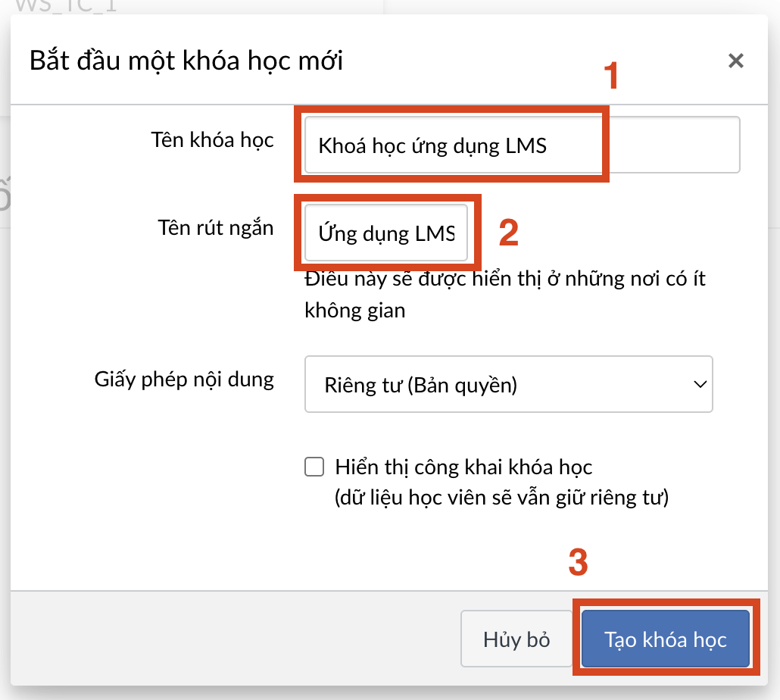The image size is (780, 700).
Task: Click the red annotation number 3
Action: pos(577,562)
